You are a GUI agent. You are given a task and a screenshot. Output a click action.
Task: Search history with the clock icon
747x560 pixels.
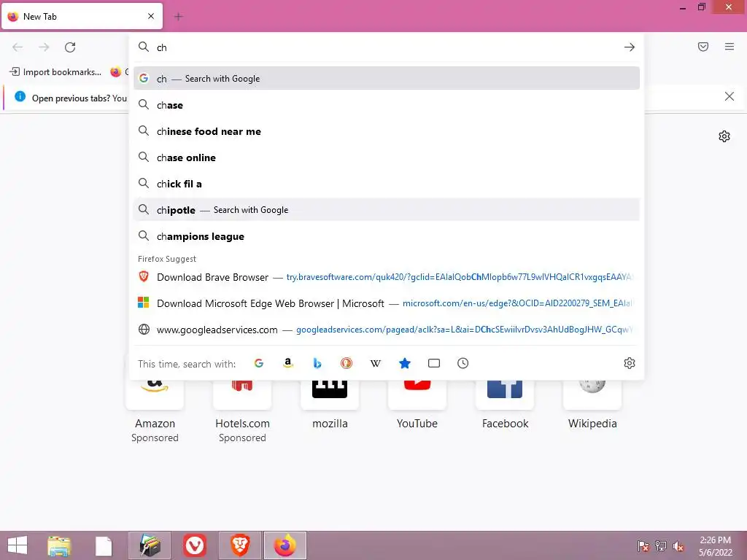pyautogui.click(x=462, y=363)
